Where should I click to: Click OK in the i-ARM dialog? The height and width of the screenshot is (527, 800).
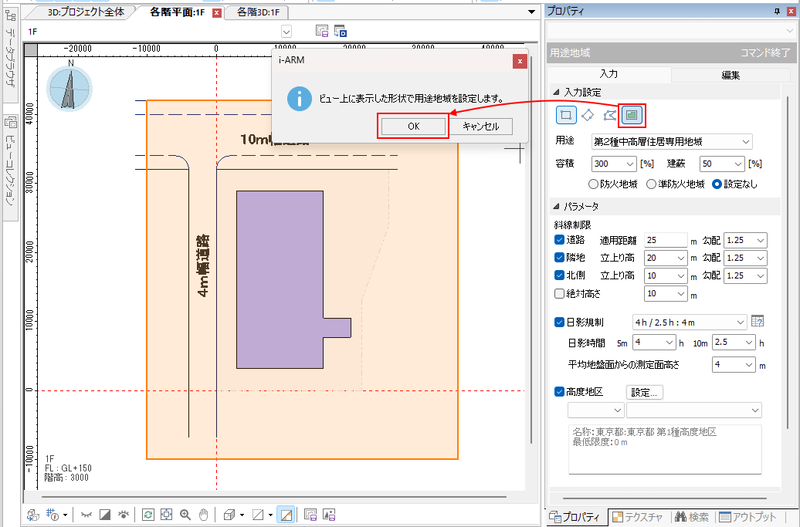coord(413,126)
